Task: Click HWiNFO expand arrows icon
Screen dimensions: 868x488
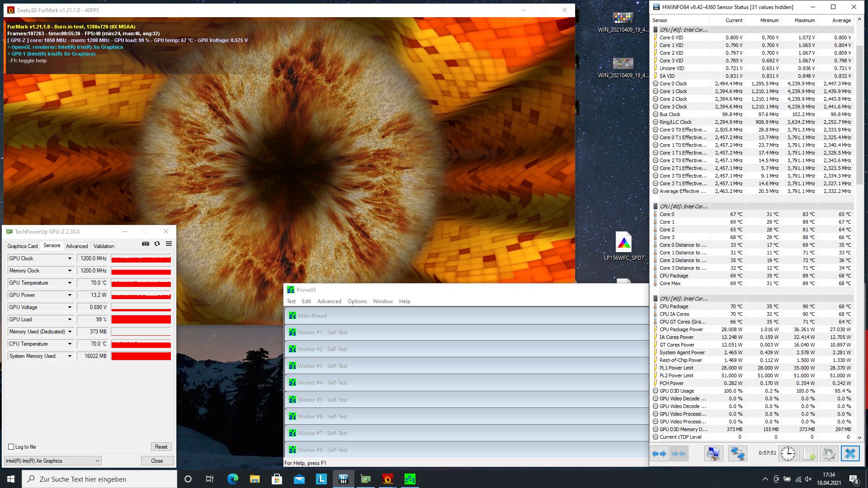Action: [x=659, y=453]
